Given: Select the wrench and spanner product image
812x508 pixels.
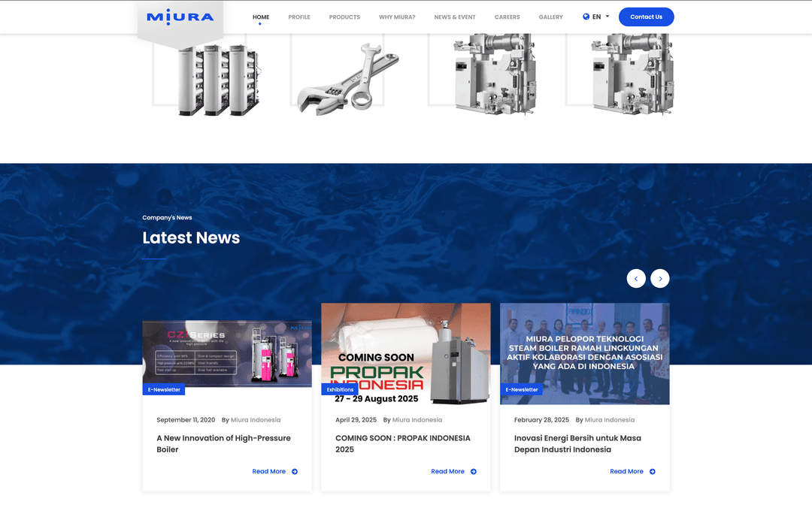Looking at the screenshot, I should tap(347, 77).
